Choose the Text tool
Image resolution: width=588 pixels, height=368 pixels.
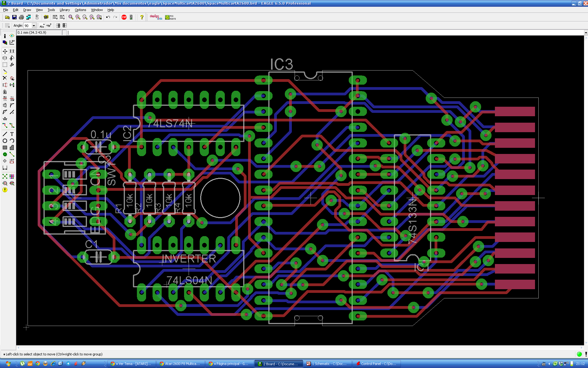(x=12, y=134)
